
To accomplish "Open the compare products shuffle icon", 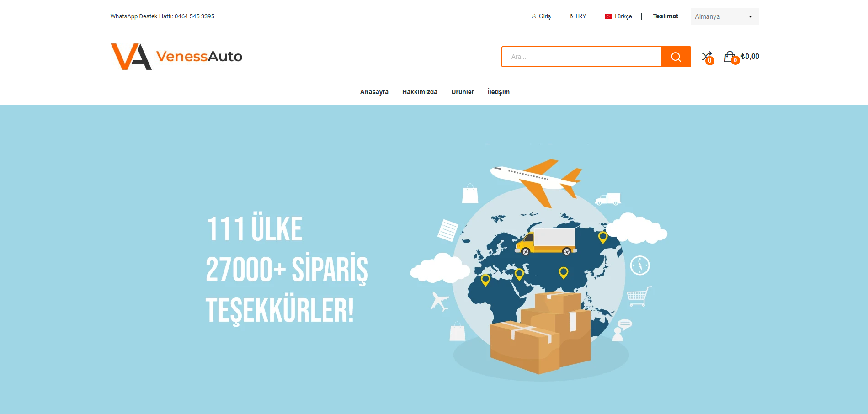I will (706, 56).
